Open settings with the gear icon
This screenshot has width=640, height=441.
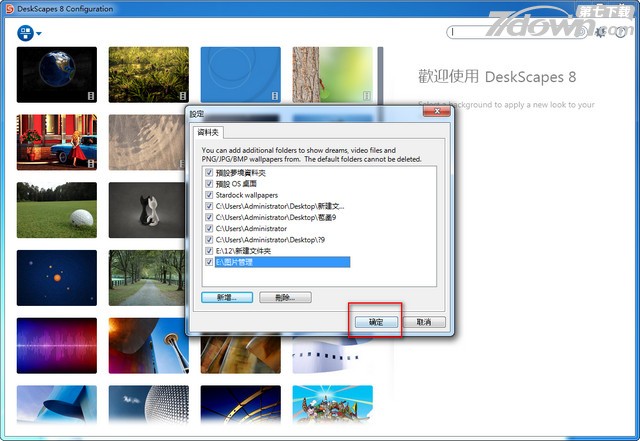(x=600, y=32)
